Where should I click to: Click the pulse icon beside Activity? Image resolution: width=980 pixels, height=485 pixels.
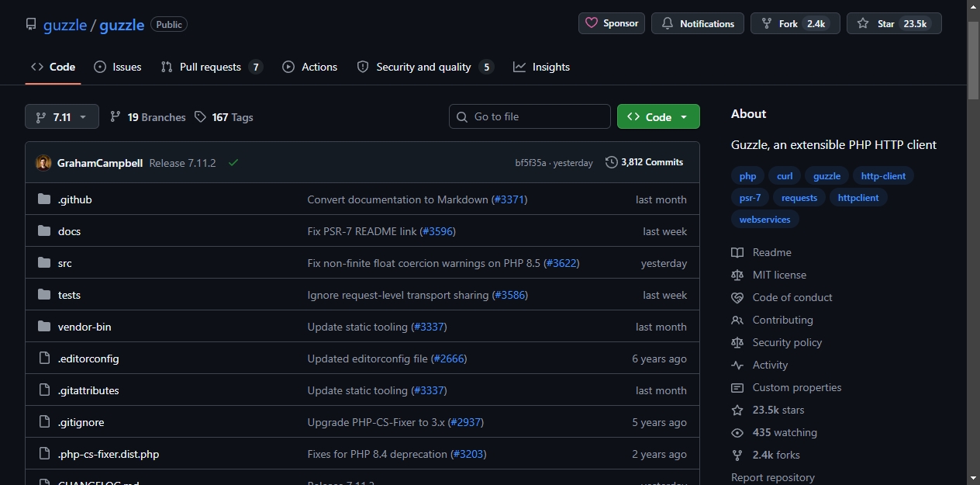click(x=737, y=365)
